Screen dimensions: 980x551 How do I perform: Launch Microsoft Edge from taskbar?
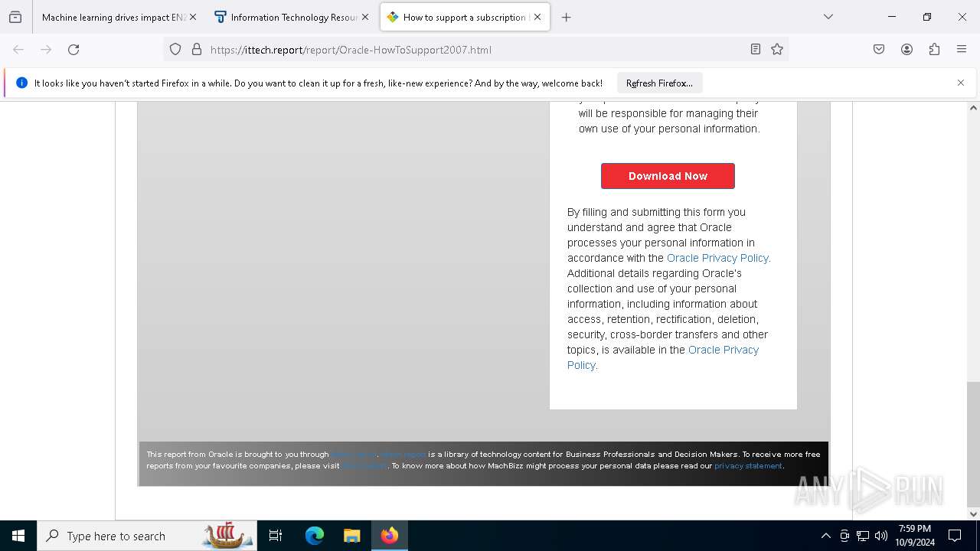pos(315,536)
